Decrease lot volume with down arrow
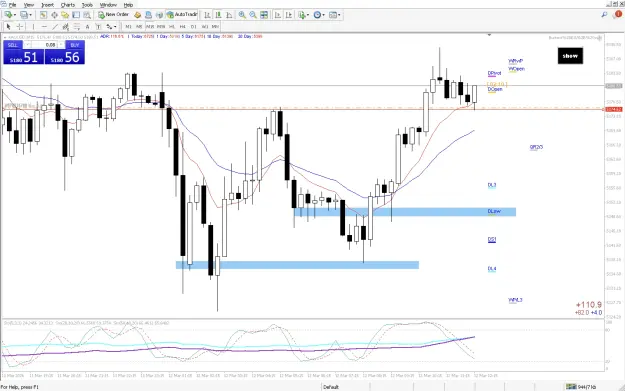The image size is (625, 391). (x=27, y=45)
